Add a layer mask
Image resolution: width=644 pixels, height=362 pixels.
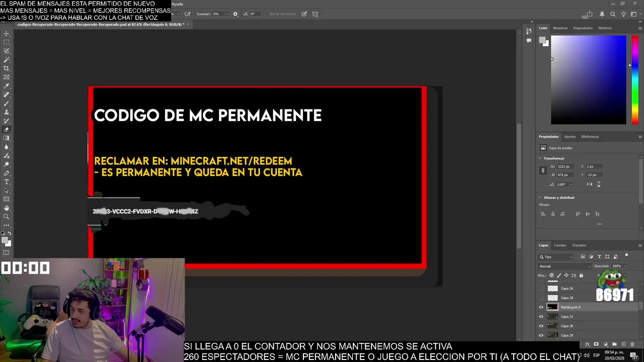click(x=596, y=344)
